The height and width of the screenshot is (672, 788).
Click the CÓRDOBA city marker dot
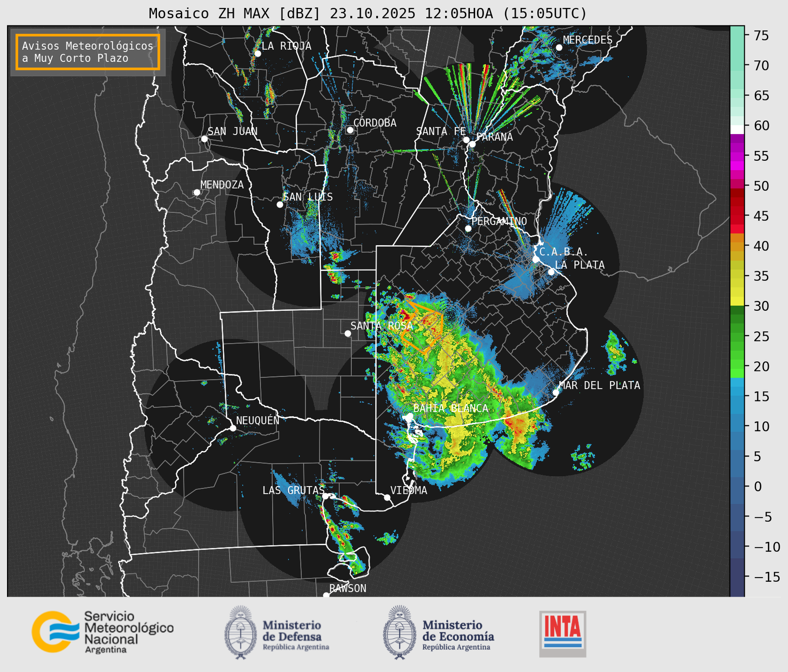click(350, 130)
